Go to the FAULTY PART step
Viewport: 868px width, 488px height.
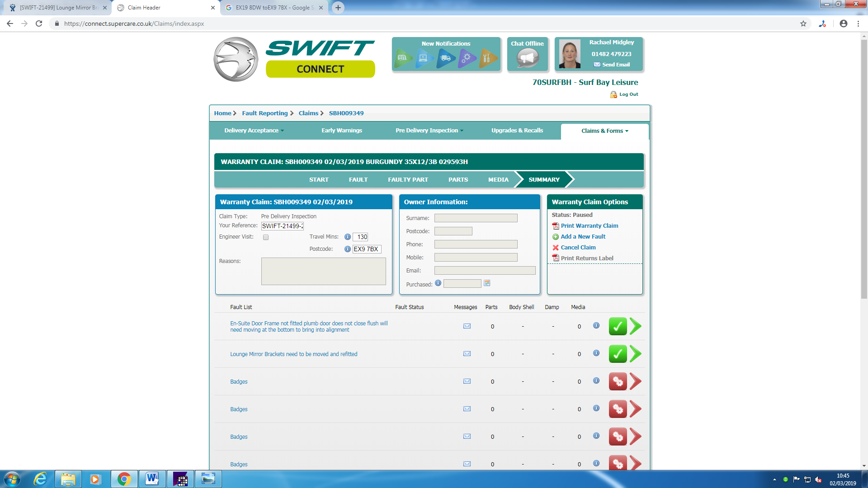[408, 180]
